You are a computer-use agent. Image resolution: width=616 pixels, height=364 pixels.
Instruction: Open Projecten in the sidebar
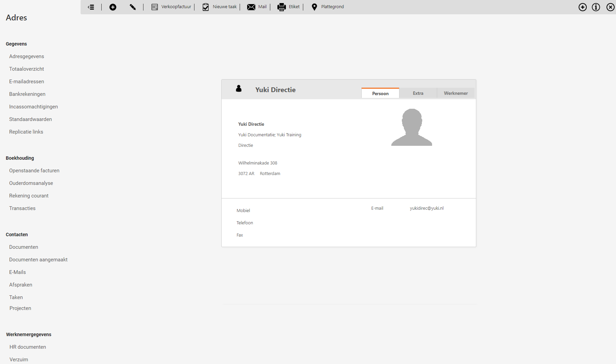click(20, 308)
